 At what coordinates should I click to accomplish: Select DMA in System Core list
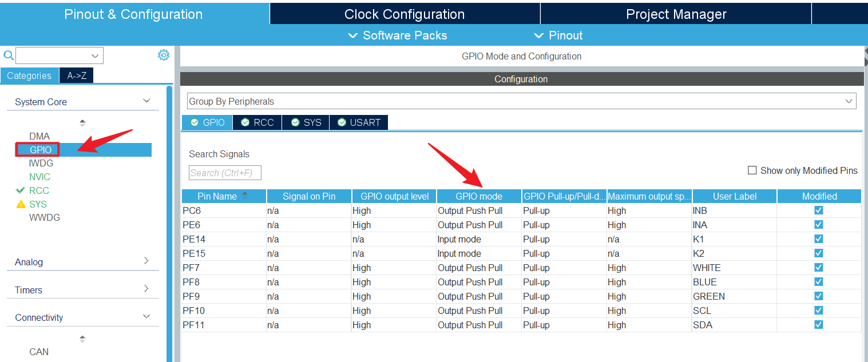click(39, 136)
